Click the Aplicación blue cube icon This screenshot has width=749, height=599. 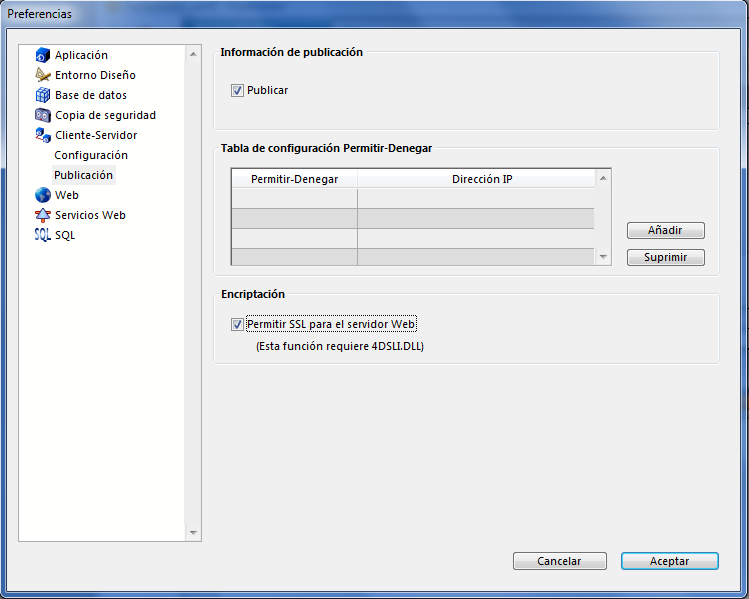pos(43,55)
